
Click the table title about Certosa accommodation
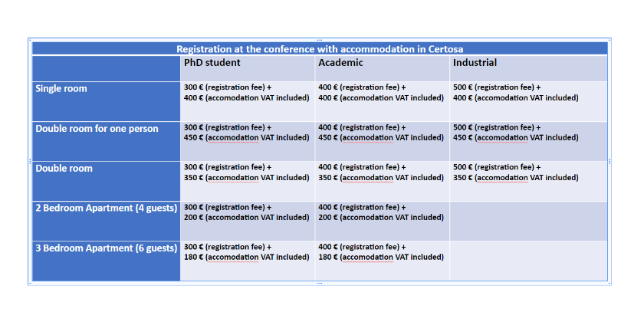[x=320, y=49]
